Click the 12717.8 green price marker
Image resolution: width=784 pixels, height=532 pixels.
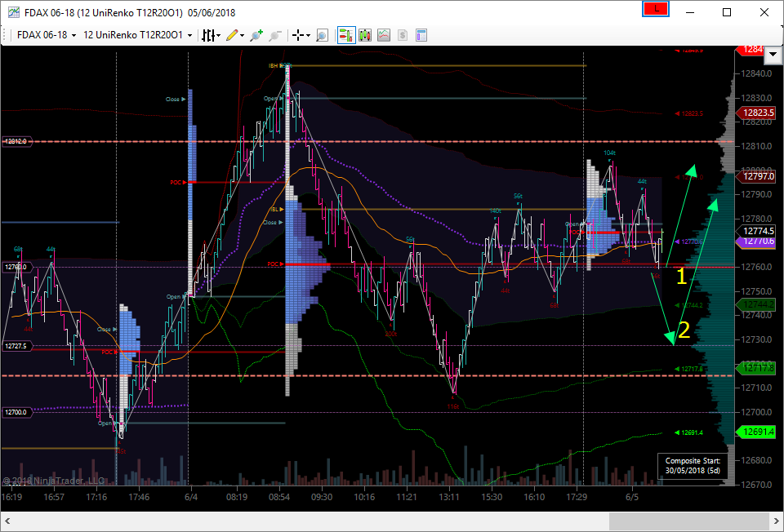pos(755,368)
